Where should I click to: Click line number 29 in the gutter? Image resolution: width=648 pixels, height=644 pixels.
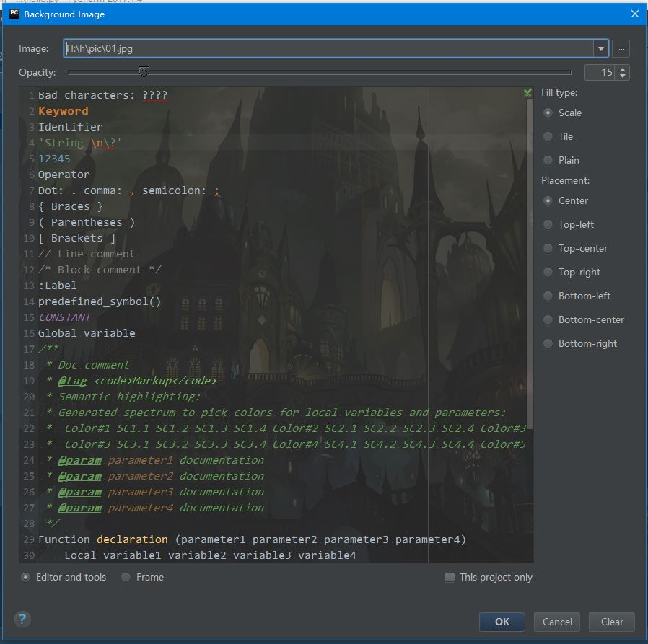point(29,539)
